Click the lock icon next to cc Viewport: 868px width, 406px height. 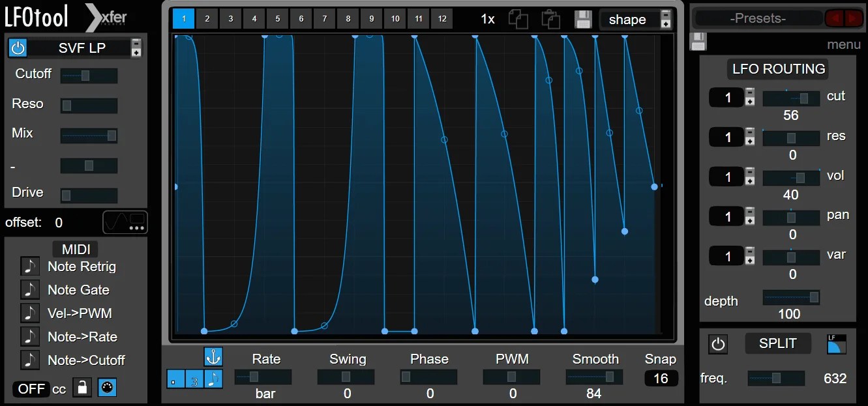(x=82, y=387)
